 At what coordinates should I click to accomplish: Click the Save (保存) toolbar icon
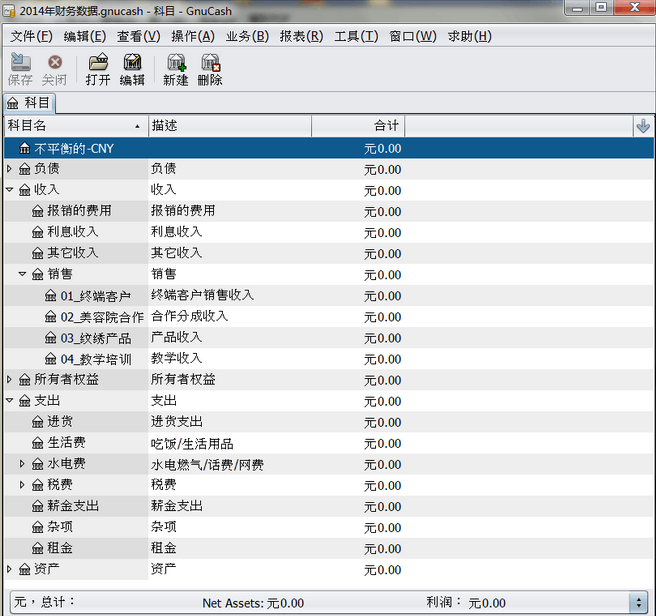coord(20,62)
